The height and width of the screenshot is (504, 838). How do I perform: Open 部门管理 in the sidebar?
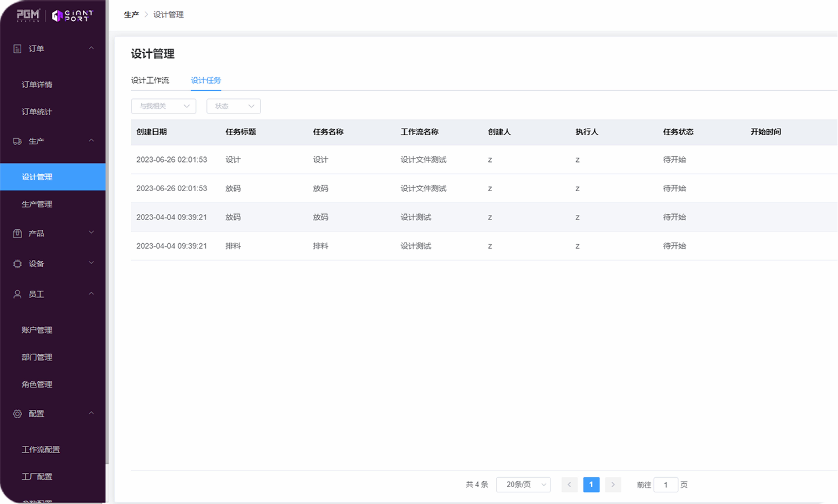[x=37, y=357]
